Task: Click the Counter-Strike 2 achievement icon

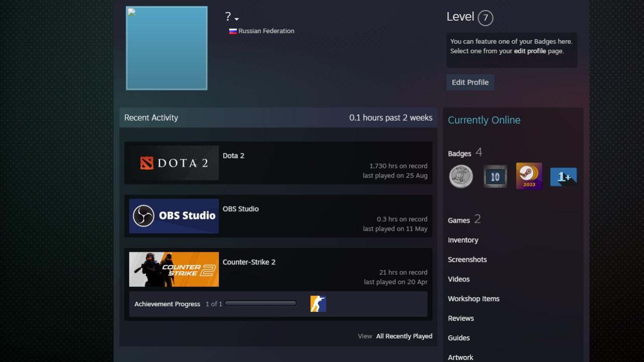Action: 318,304
